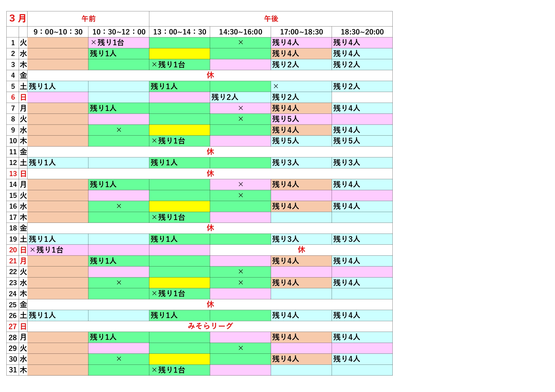555x392 pixels.
Task: Select the "午前" header
Action: (x=88, y=19)
